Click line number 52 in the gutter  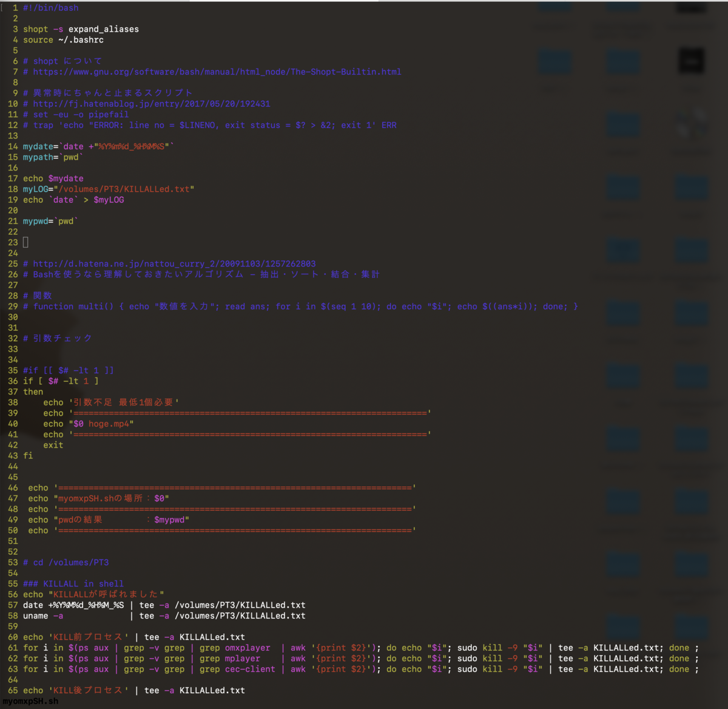click(13, 552)
